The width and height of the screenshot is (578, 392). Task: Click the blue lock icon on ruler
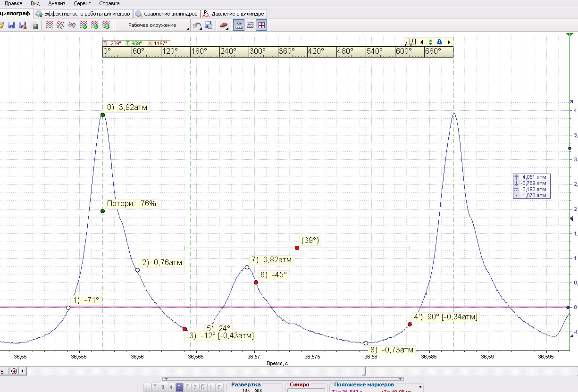439,42
